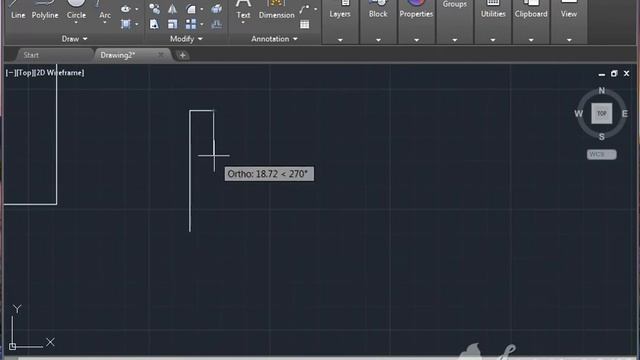Close the Drawing2* file tab
This screenshot has width=640, height=360.
click(x=161, y=55)
